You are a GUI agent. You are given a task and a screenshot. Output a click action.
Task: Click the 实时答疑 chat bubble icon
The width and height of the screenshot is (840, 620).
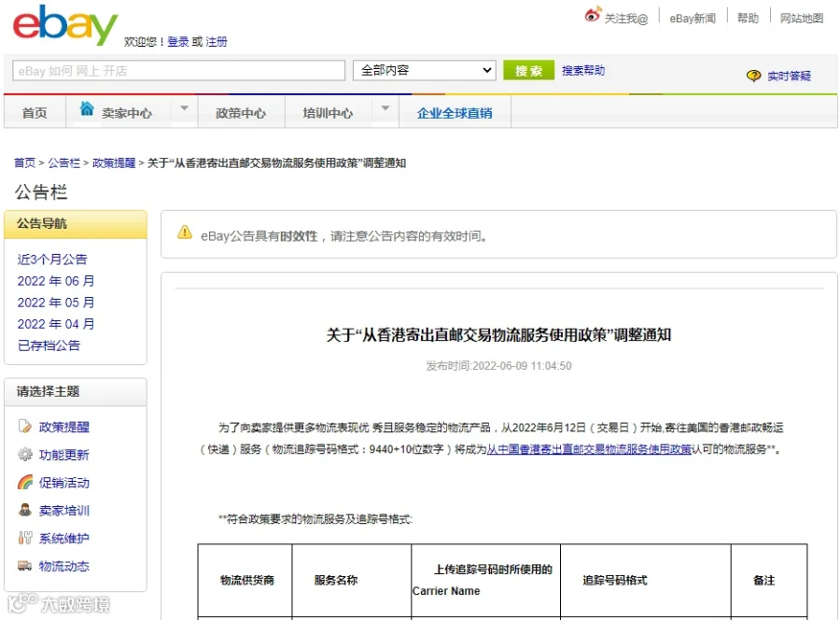pyautogui.click(x=753, y=76)
